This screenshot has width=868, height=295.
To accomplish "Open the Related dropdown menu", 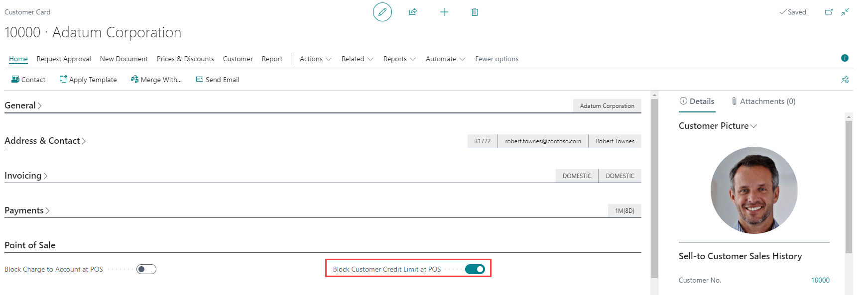I will point(357,59).
